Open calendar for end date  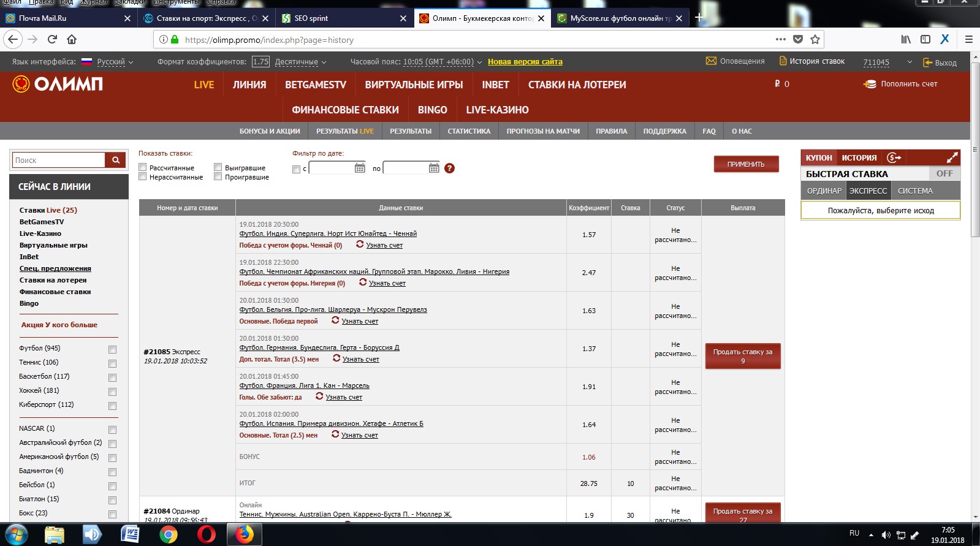pyautogui.click(x=434, y=168)
